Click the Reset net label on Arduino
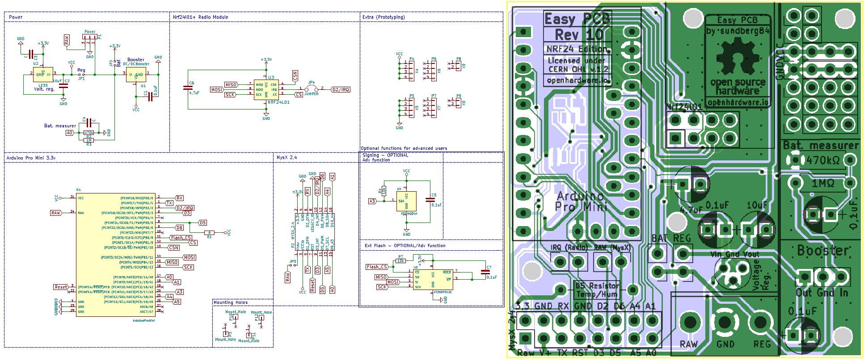 (x=61, y=287)
